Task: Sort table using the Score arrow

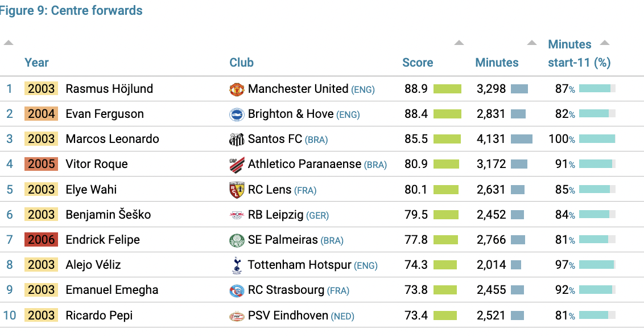Action: pos(459,43)
